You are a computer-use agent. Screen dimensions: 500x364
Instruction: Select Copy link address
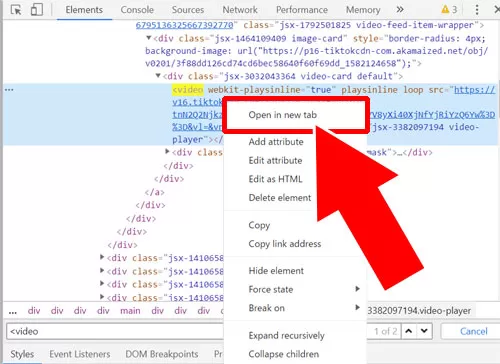click(285, 244)
